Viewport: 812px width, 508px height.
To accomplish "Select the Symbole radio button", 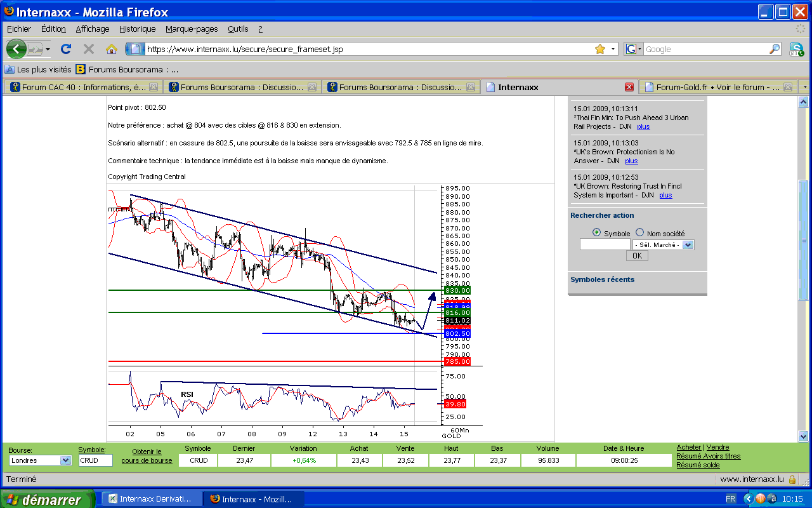I will (x=596, y=233).
